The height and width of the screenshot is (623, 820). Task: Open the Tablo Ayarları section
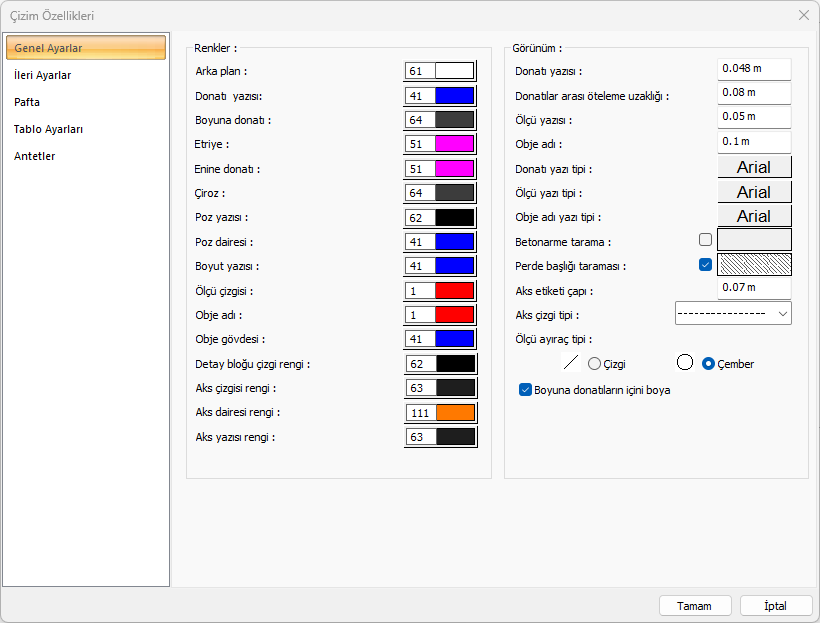tap(48, 129)
